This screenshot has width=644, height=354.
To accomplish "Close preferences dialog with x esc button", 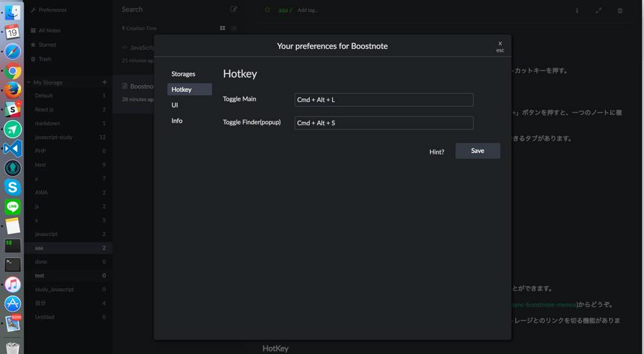I will [500, 46].
